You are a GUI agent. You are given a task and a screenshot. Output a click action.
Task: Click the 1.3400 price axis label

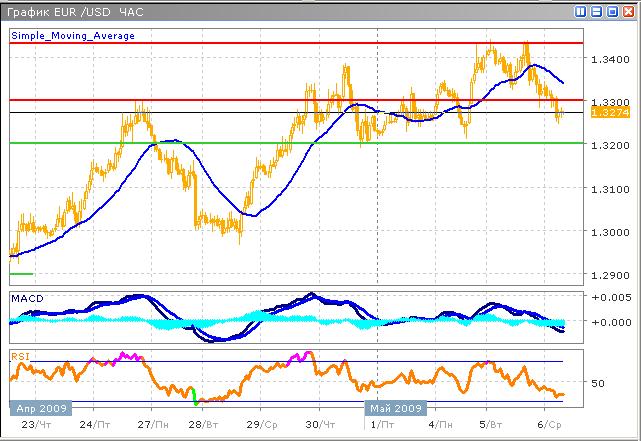609,60
